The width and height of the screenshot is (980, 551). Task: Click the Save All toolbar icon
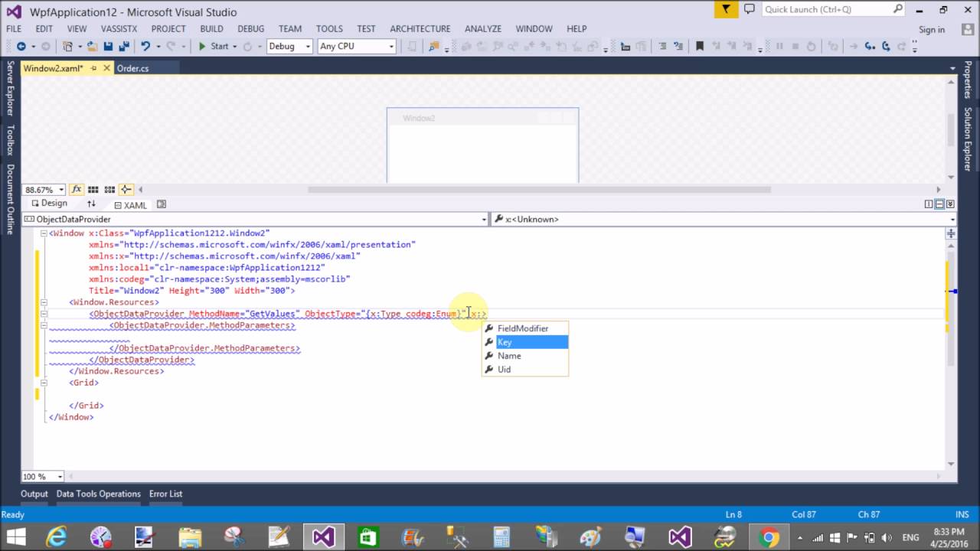point(124,46)
